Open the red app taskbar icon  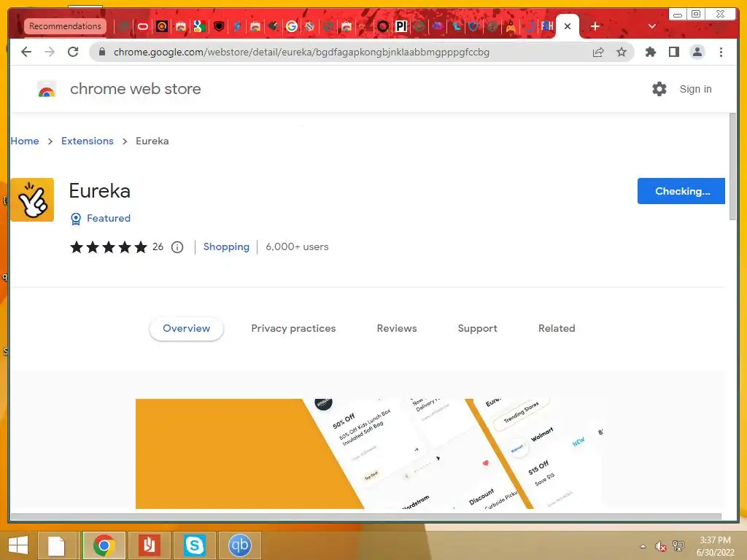pos(149,545)
